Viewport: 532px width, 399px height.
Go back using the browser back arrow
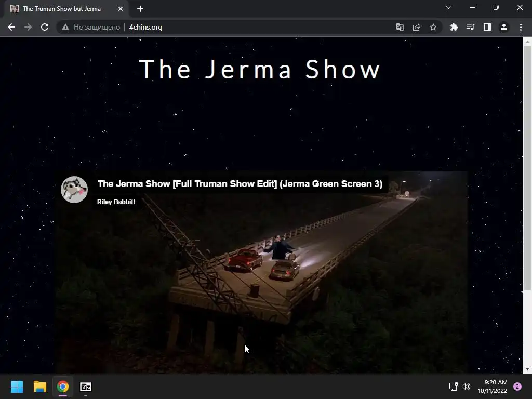click(11, 27)
